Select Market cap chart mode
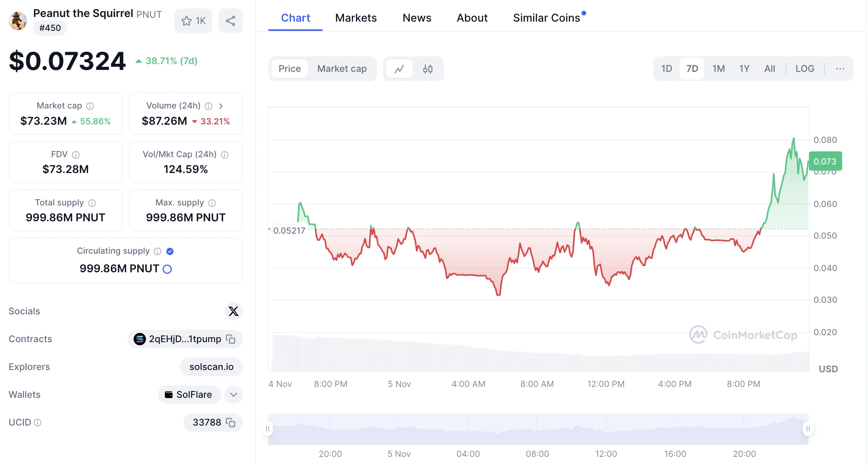868x465 pixels. [x=342, y=69]
